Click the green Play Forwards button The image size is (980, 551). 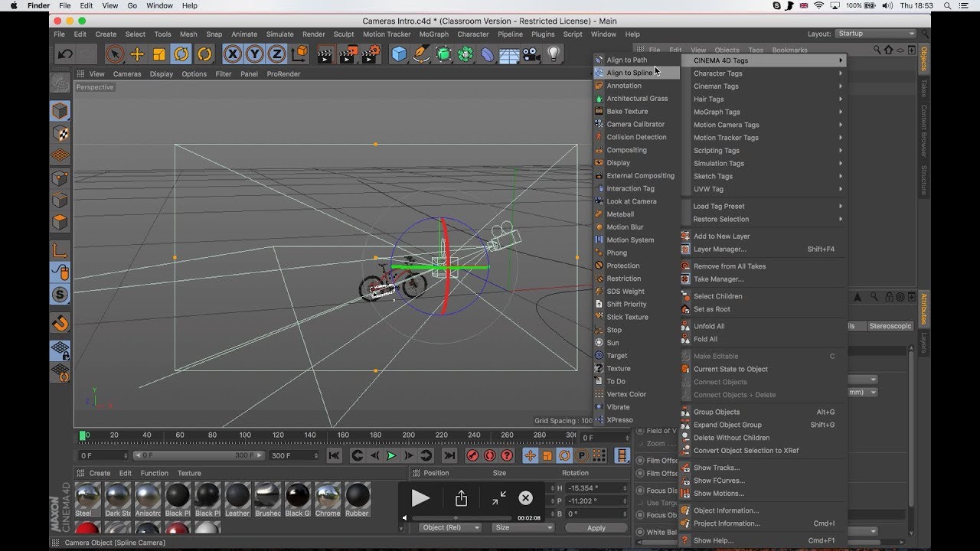[391, 455]
